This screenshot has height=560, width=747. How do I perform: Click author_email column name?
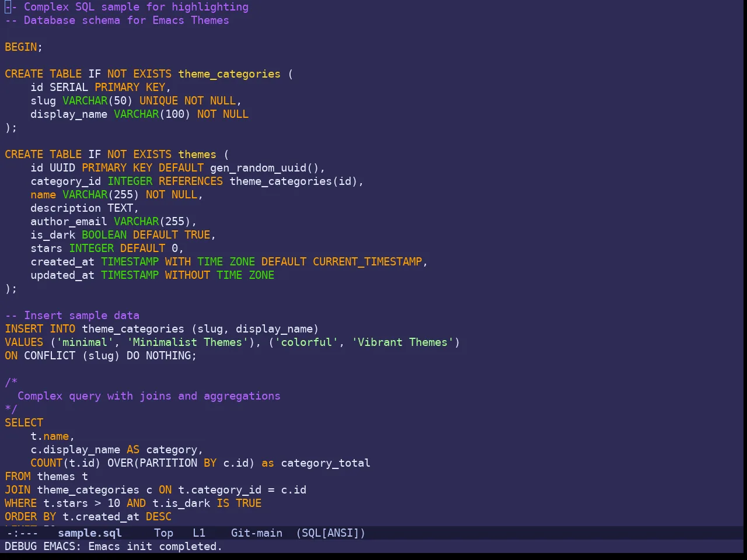coord(69,222)
